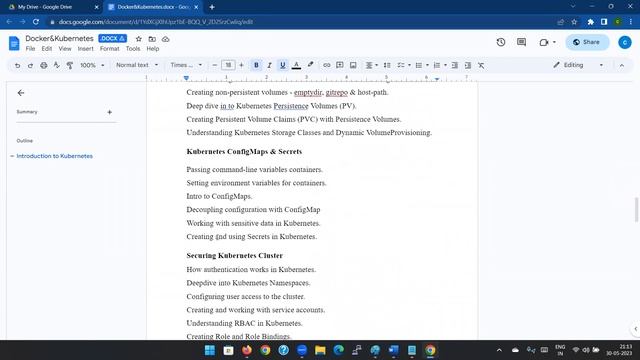This screenshot has height=360, width=640.
Task: Undo the last edit
Action: 17,65
